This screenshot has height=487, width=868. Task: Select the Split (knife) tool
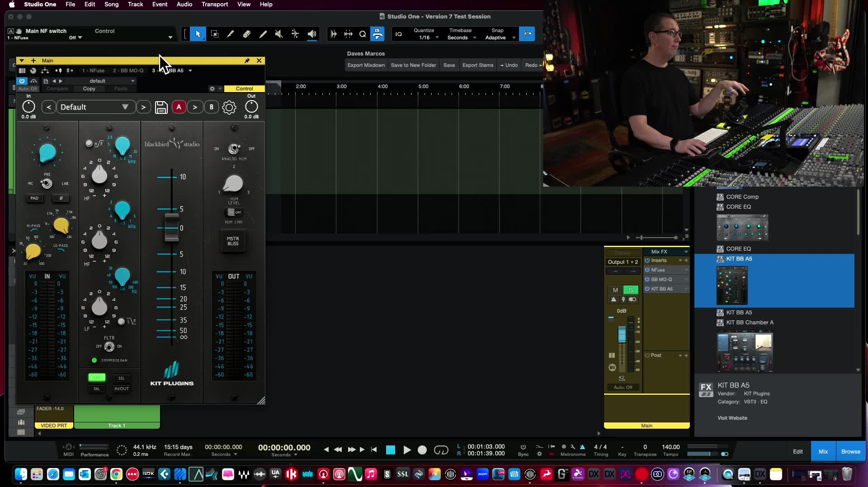[x=230, y=34]
